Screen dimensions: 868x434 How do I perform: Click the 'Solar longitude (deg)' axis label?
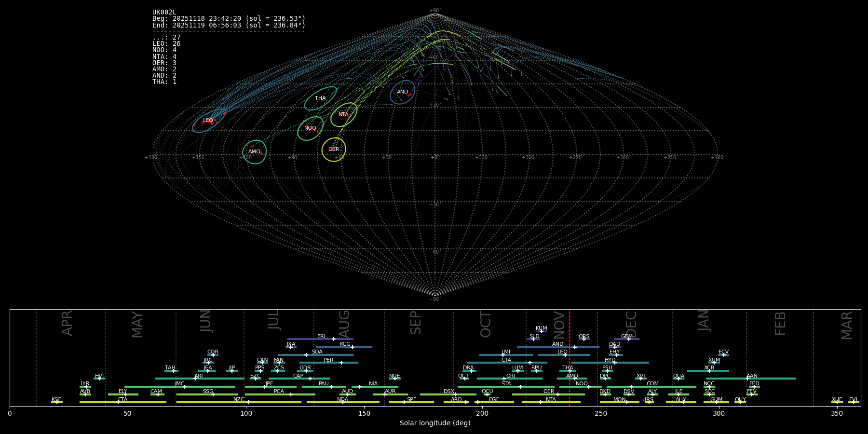coord(435,423)
